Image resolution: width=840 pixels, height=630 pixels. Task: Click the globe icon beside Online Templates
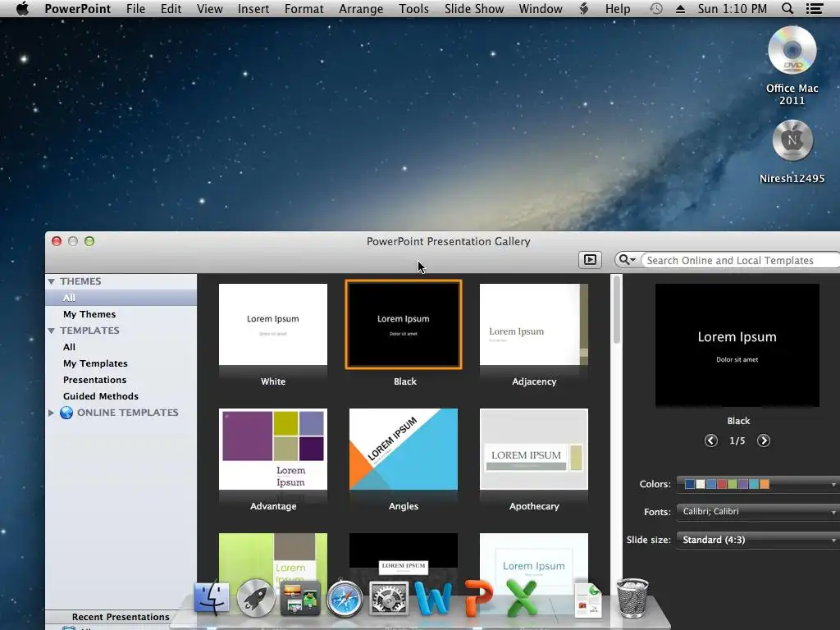66,413
